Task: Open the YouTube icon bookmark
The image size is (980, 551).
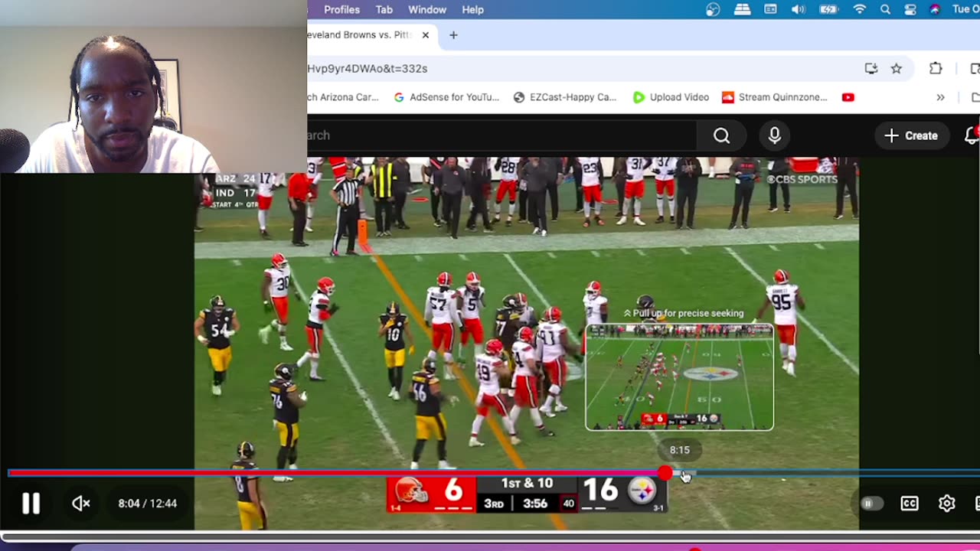Action: [848, 97]
